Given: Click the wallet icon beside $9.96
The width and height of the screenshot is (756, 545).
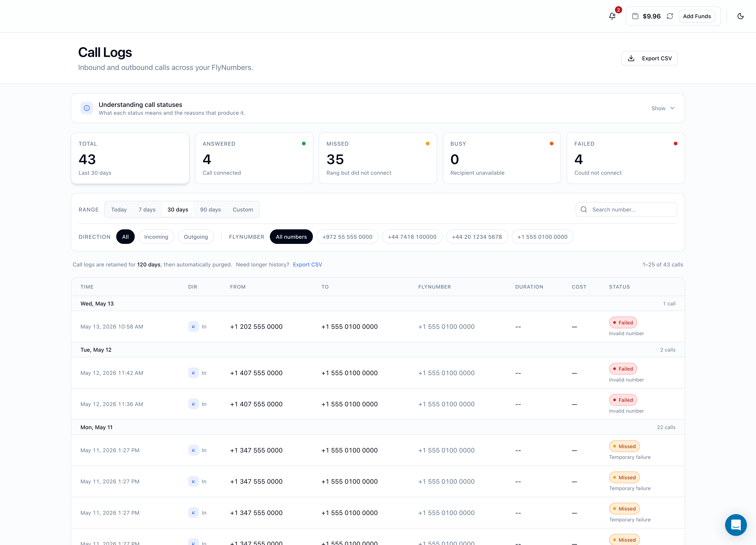Looking at the screenshot, I should pyautogui.click(x=635, y=16).
